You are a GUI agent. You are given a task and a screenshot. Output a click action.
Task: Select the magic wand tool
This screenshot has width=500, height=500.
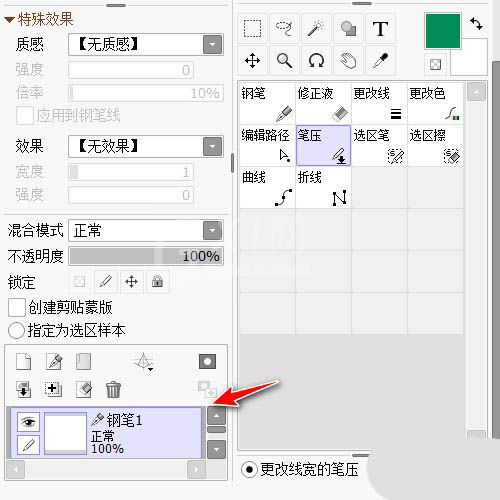pyautogui.click(x=316, y=29)
